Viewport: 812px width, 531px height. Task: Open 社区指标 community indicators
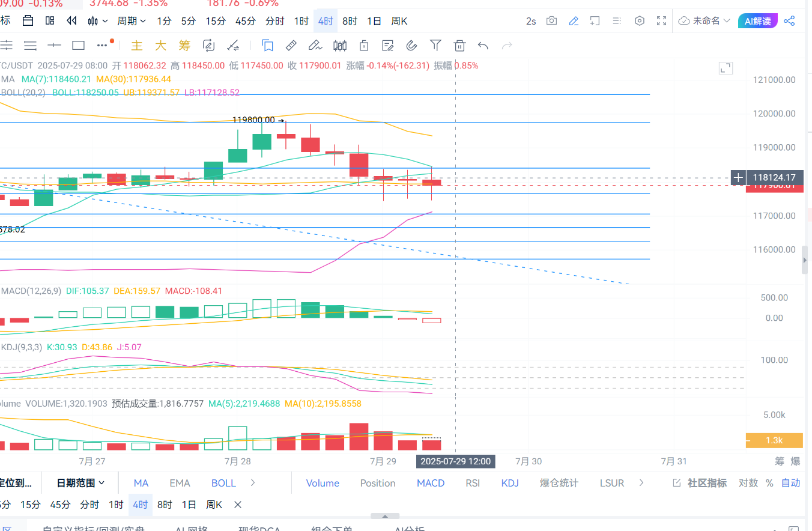pos(700,483)
